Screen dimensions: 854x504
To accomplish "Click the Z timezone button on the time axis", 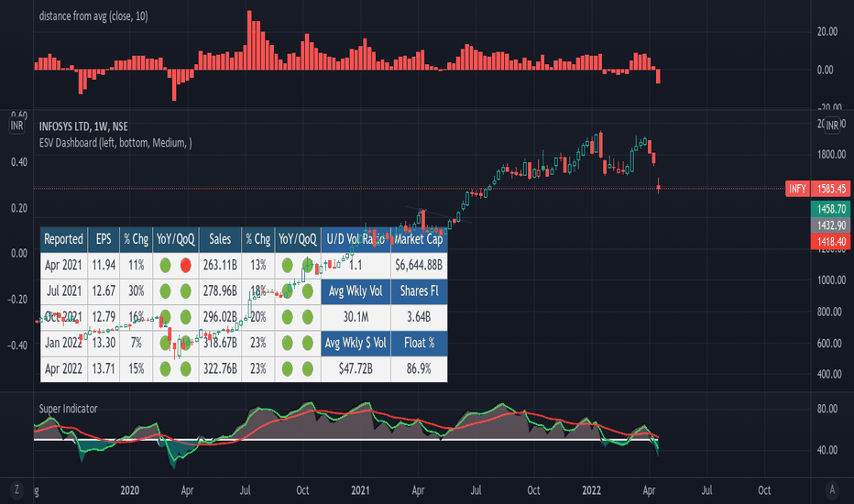I will click(x=16, y=490).
